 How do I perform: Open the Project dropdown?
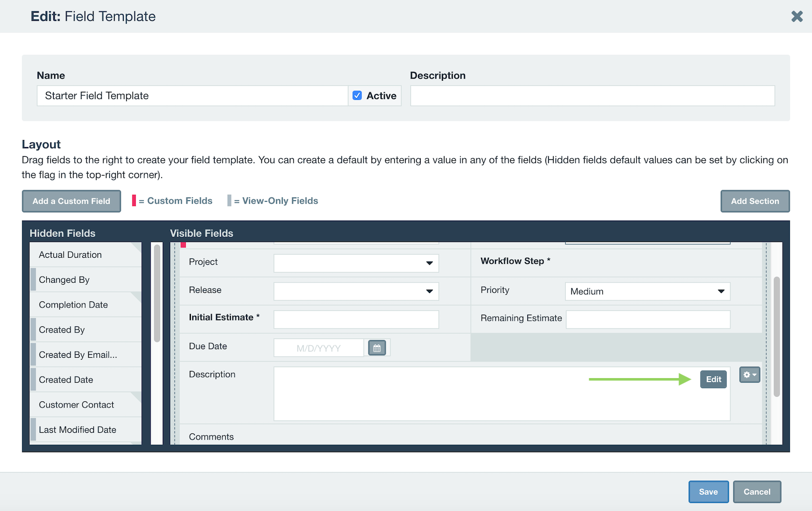(x=356, y=263)
